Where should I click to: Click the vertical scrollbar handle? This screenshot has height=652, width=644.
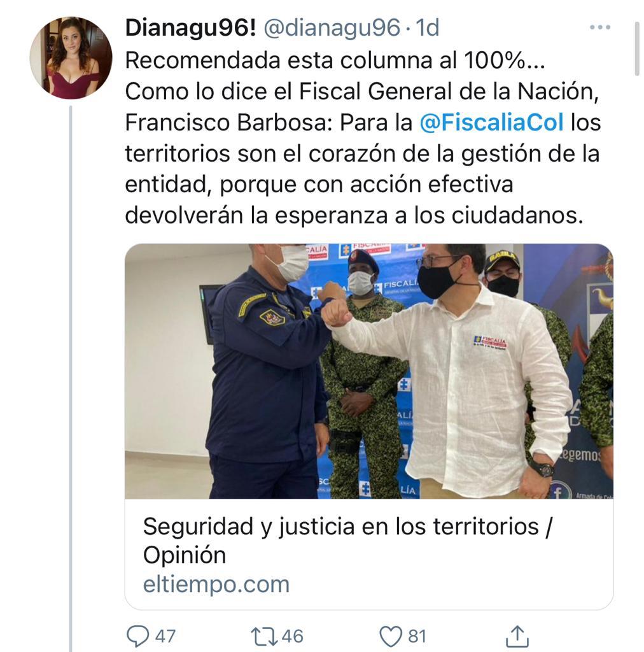(x=637, y=48)
